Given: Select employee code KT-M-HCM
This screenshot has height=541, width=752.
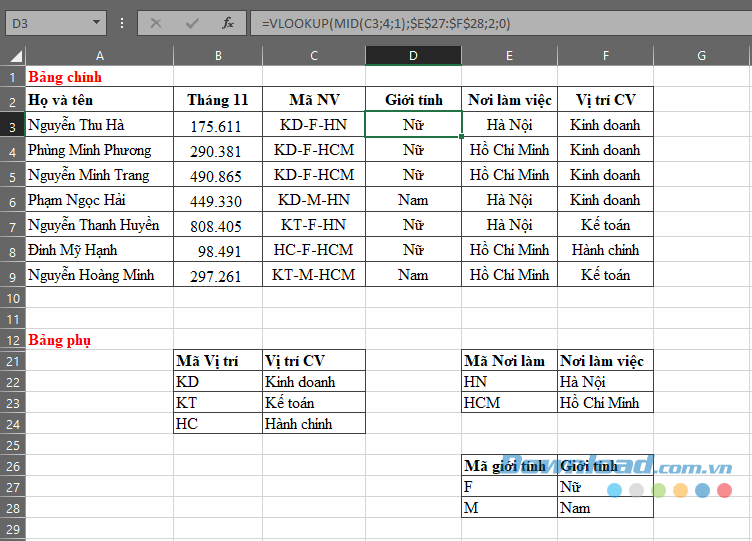Looking at the screenshot, I should (314, 274).
